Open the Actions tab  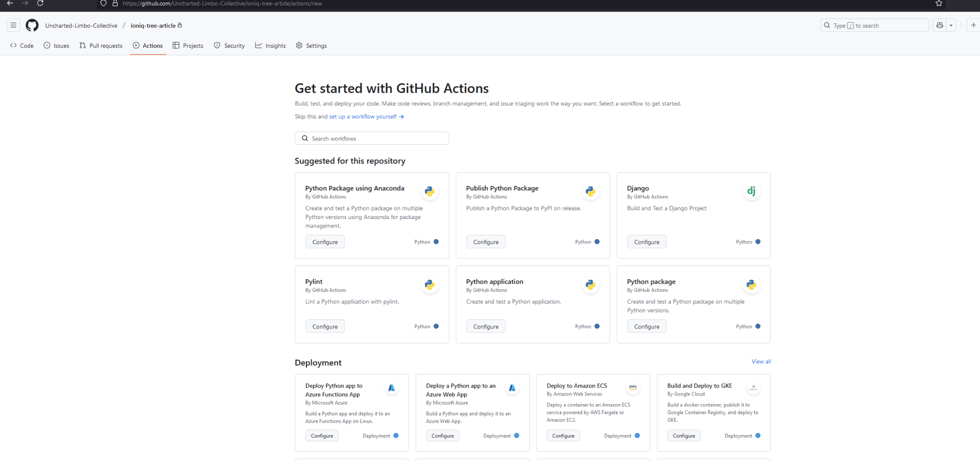pyautogui.click(x=148, y=45)
